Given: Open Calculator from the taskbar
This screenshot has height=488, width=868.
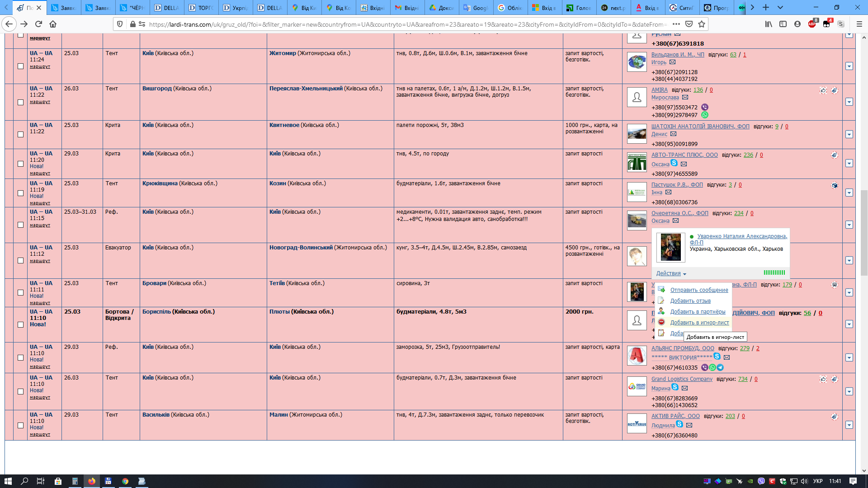Looking at the screenshot, I should (75, 481).
